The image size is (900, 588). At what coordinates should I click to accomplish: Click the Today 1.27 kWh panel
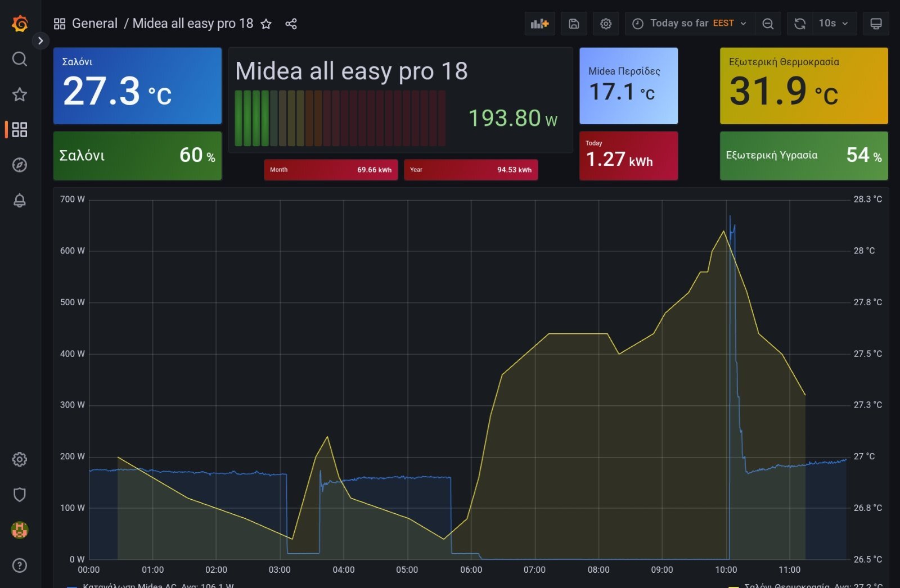628,156
